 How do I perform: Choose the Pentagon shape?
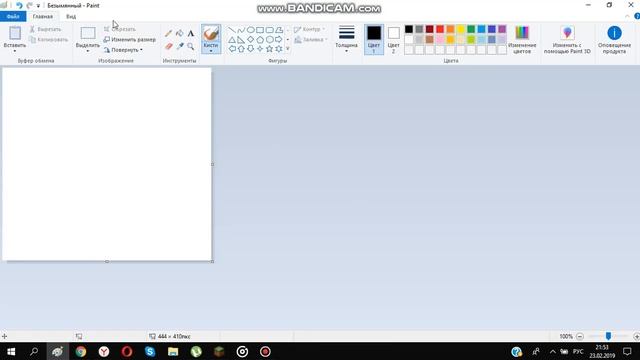pos(260,40)
